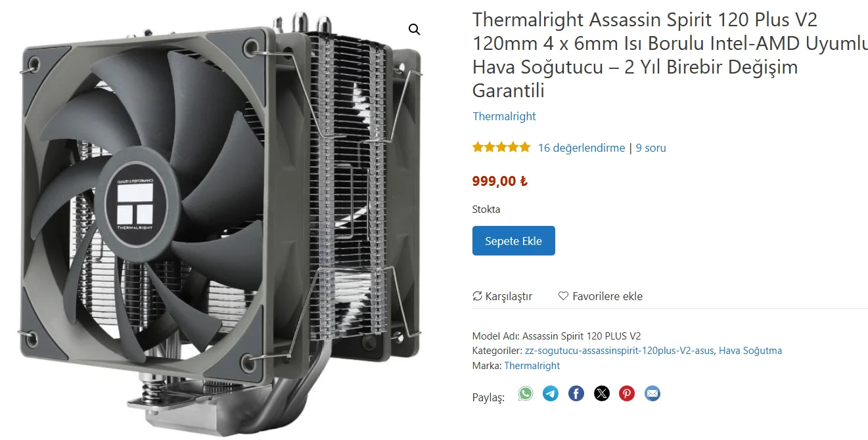Open zz-sogutucu-assassinspirit-120plus-V2-asus category link
The height and width of the screenshot is (440, 868).
(x=619, y=351)
